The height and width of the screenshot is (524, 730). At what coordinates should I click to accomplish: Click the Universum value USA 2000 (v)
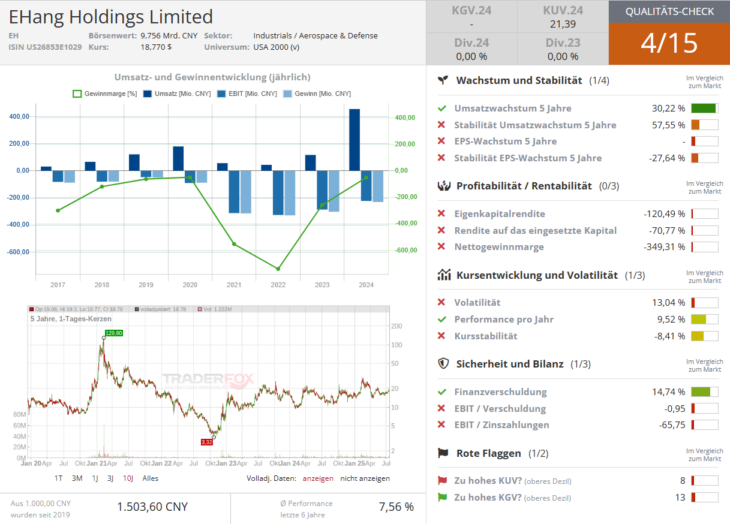click(276, 47)
